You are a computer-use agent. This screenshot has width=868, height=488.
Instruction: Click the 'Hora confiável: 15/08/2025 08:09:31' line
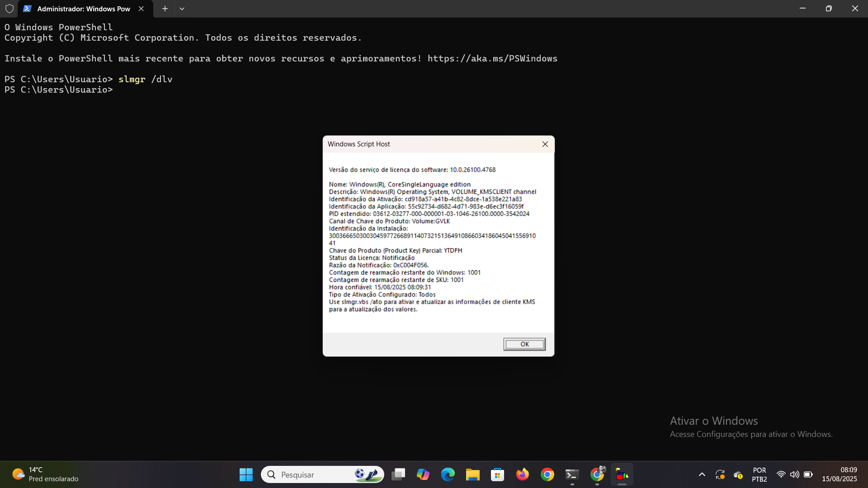(380, 287)
